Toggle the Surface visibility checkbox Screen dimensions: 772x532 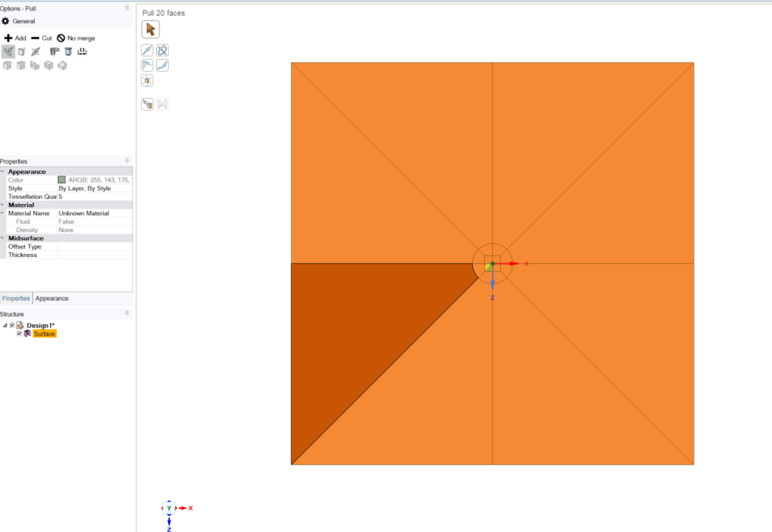point(20,334)
